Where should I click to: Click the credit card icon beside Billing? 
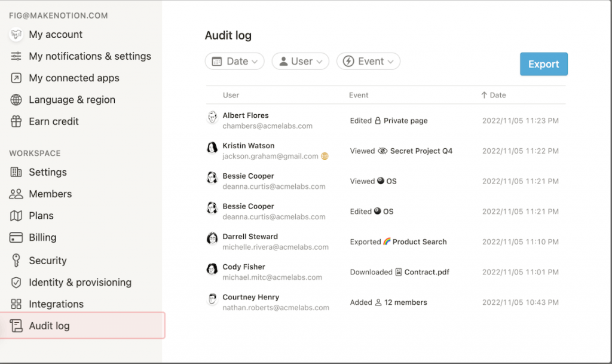(x=16, y=237)
